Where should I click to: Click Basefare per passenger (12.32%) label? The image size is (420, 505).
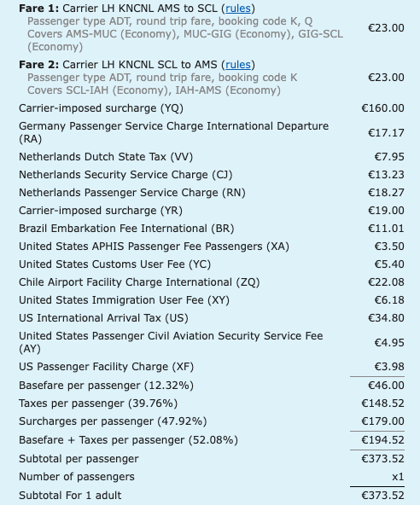pos(106,386)
